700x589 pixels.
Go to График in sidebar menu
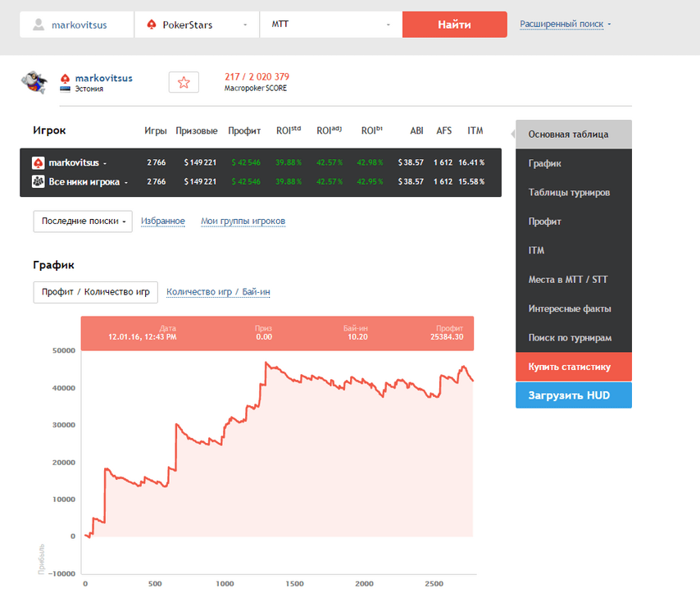coord(574,163)
